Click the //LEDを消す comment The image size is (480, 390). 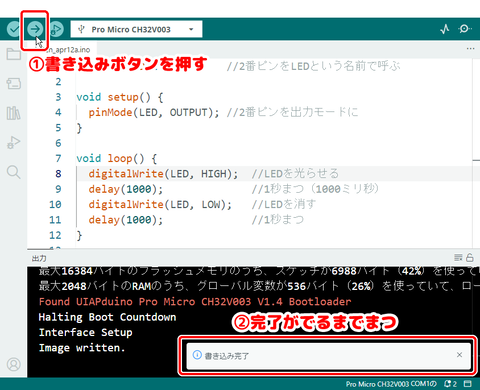tap(284, 204)
